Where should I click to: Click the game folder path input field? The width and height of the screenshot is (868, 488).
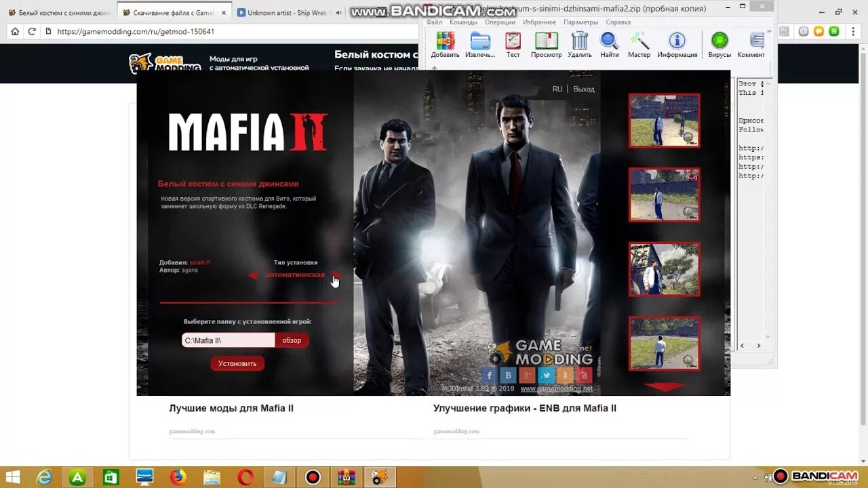(228, 340)
